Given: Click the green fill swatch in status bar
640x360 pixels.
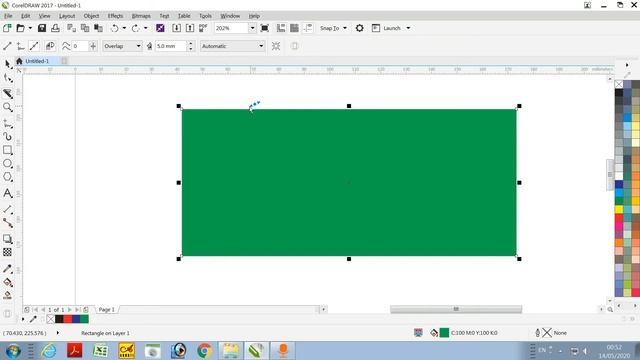Looking at the screenshot, I should click(x=444, y=333).
